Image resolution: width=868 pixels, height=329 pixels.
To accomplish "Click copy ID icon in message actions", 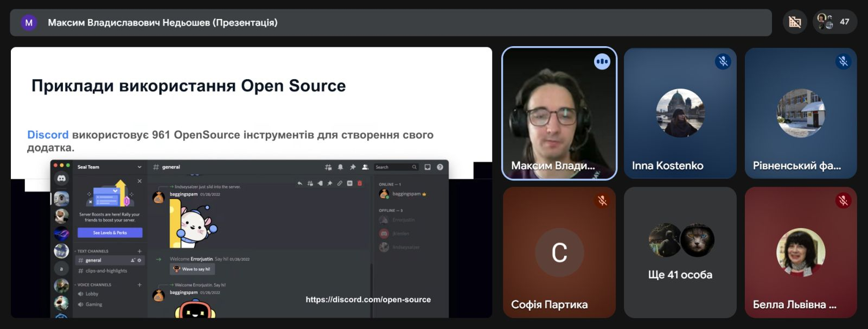I will click(349, 184).
